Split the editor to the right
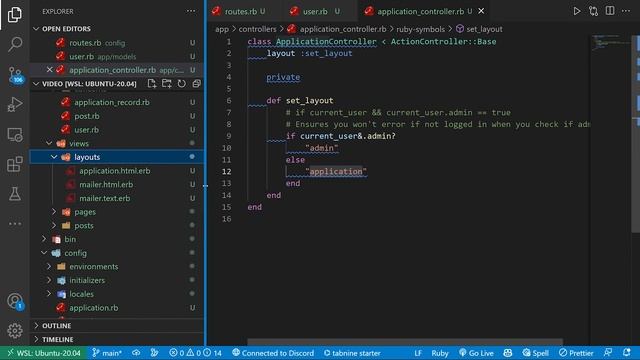This screenshot has height=360, width=640. 610,11
